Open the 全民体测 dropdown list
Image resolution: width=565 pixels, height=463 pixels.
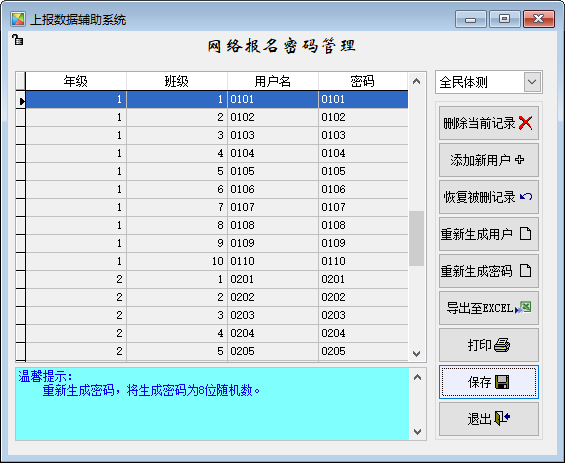pyautogui.click(x=532, y=82)
